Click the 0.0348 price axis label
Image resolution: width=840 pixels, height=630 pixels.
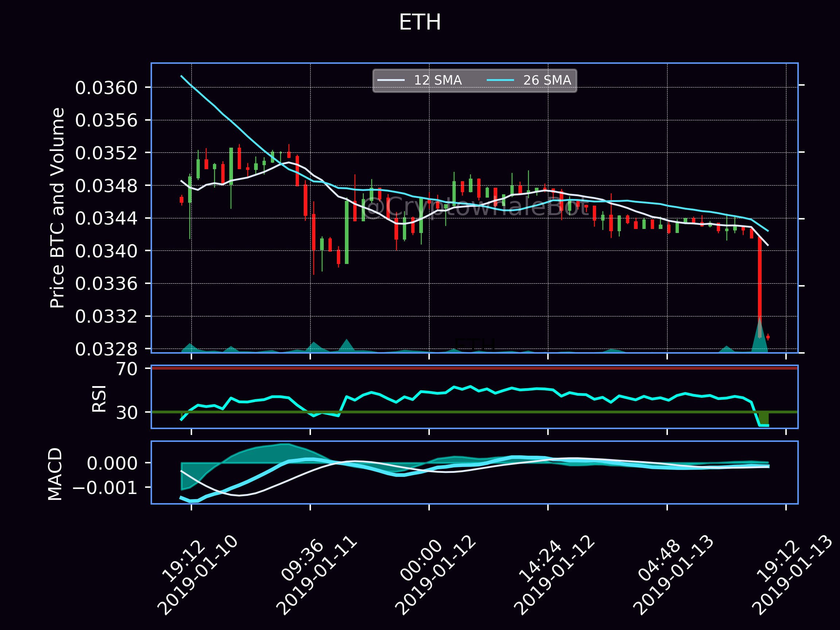[106, 186]
